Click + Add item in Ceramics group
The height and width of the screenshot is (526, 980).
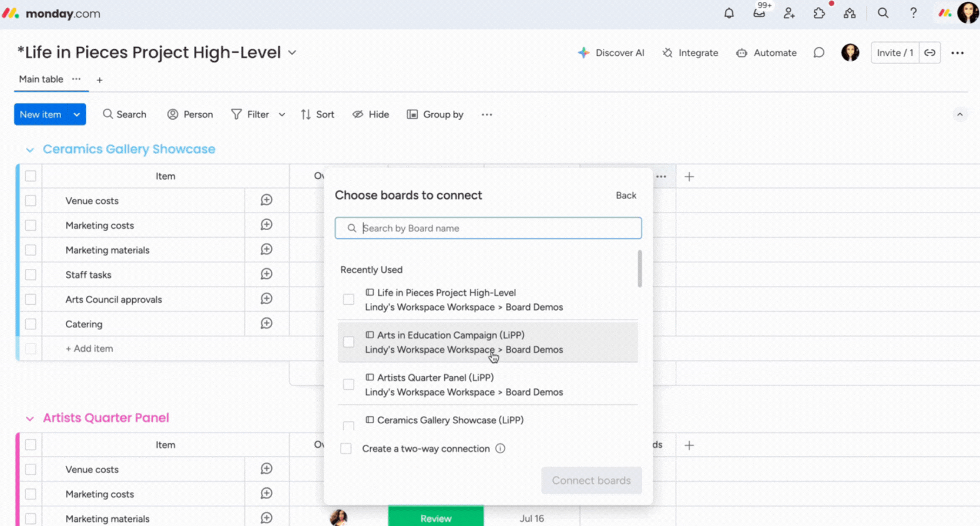[x=89, y=349]
